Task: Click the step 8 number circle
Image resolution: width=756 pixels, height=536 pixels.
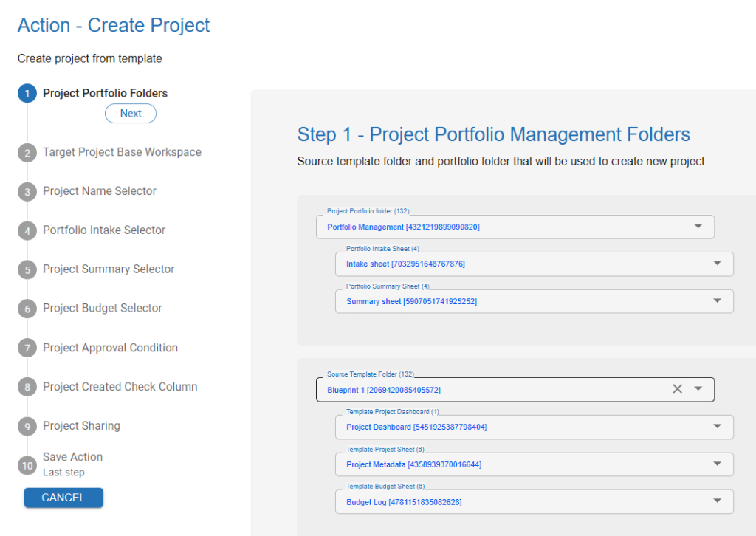Action: click(27, 387)
